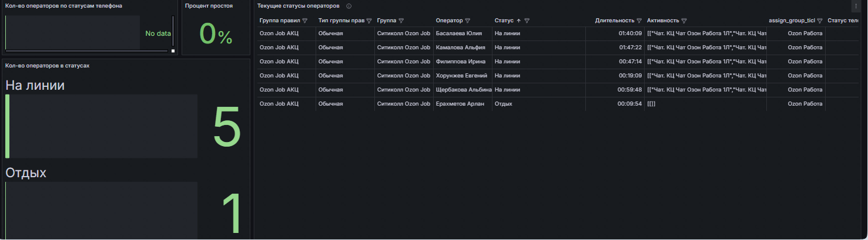
Task: Click the green На линии gauge bar
Action: 8,126
